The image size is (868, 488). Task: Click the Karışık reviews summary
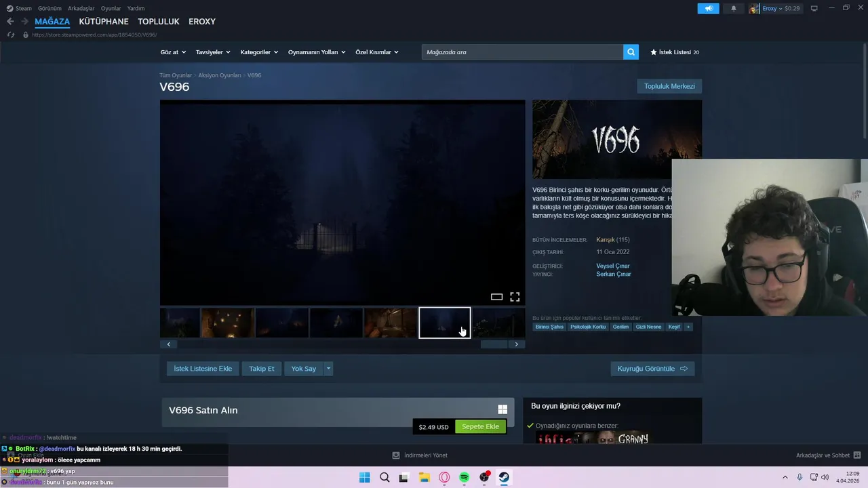(605, 239)
